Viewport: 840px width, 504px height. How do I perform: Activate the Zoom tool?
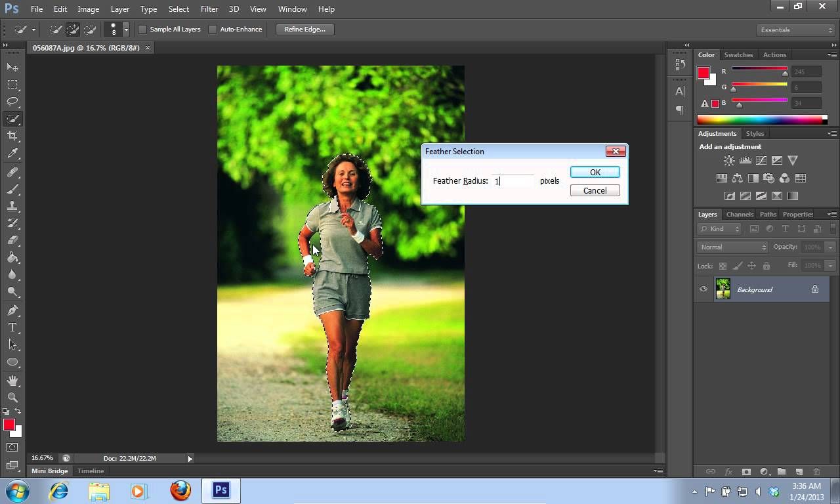coord(12,398)
